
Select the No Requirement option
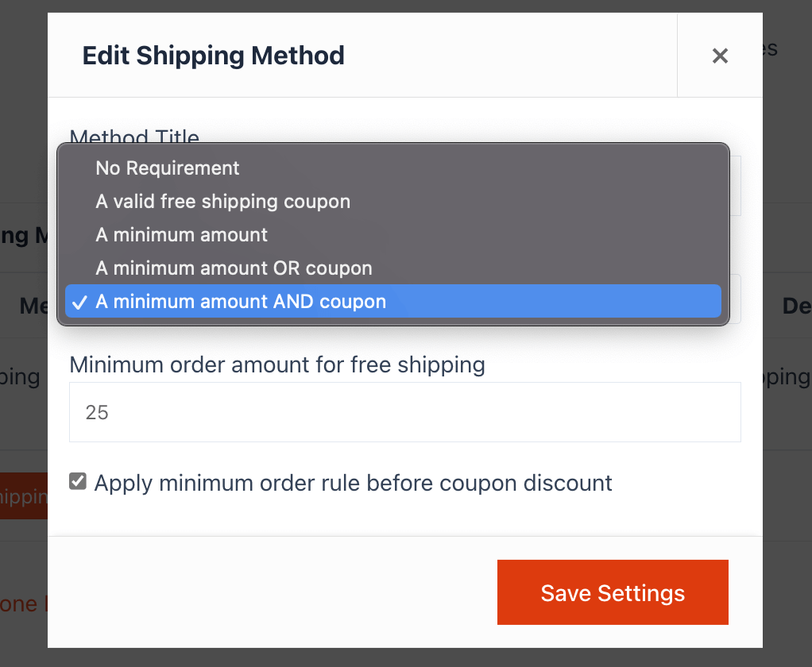(167, 168)
